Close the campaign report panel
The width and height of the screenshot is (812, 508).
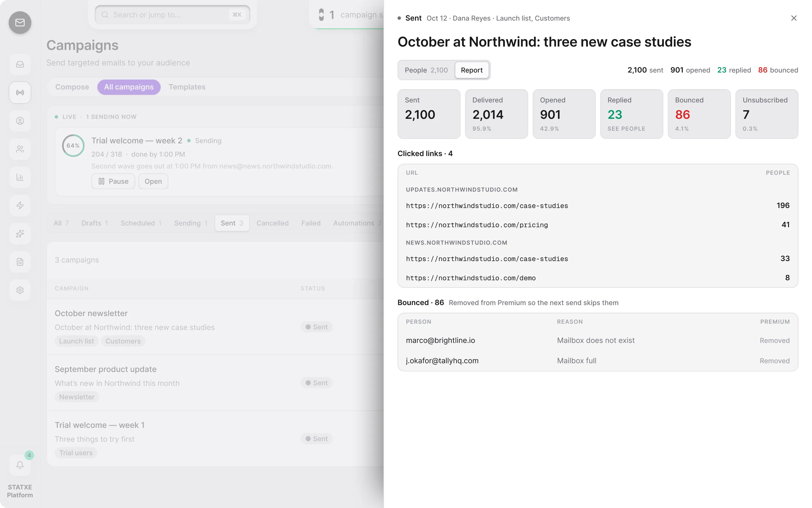click(x=794, y=18)
